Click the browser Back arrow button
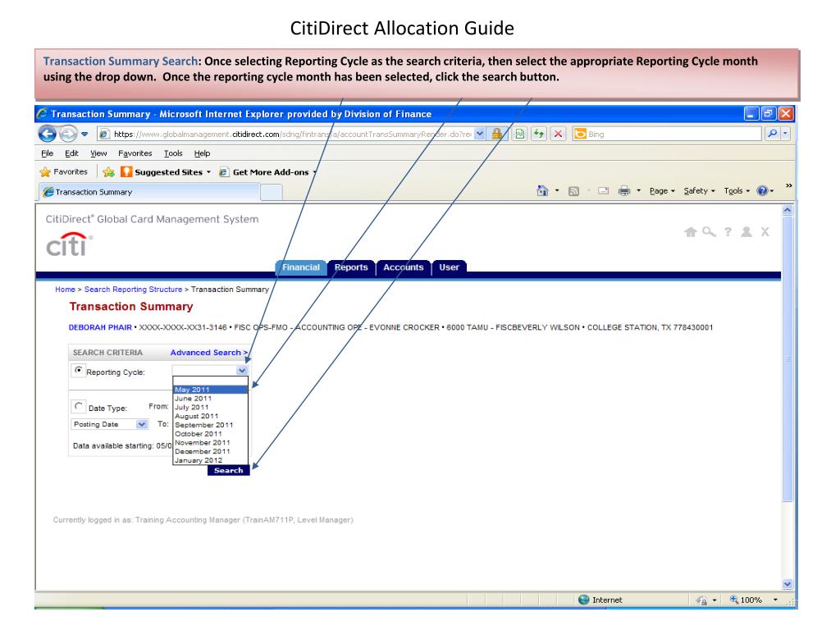Image resolution: width=840 pixels, height=630 pixels. (x=47, y=134)
